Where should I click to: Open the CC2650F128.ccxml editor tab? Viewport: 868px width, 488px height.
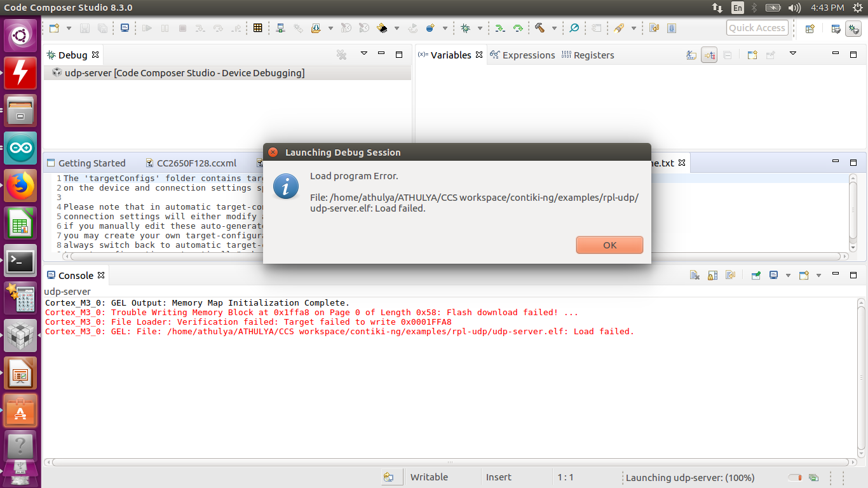191,163
